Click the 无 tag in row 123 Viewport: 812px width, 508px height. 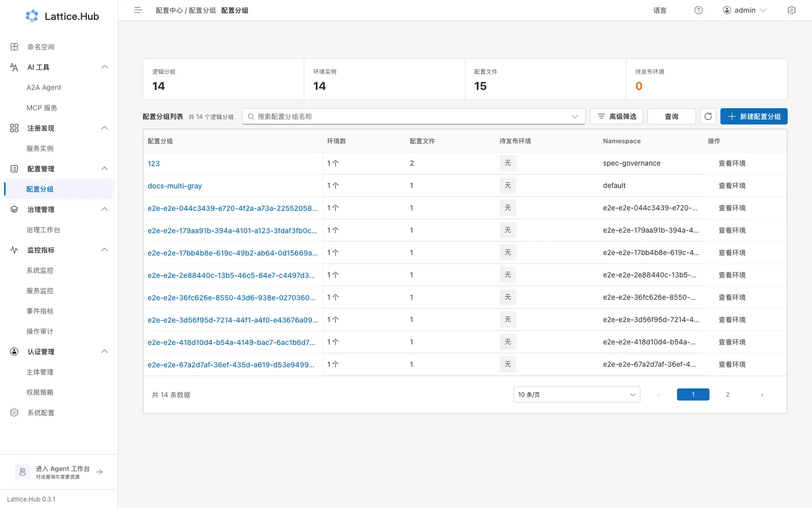507,163
